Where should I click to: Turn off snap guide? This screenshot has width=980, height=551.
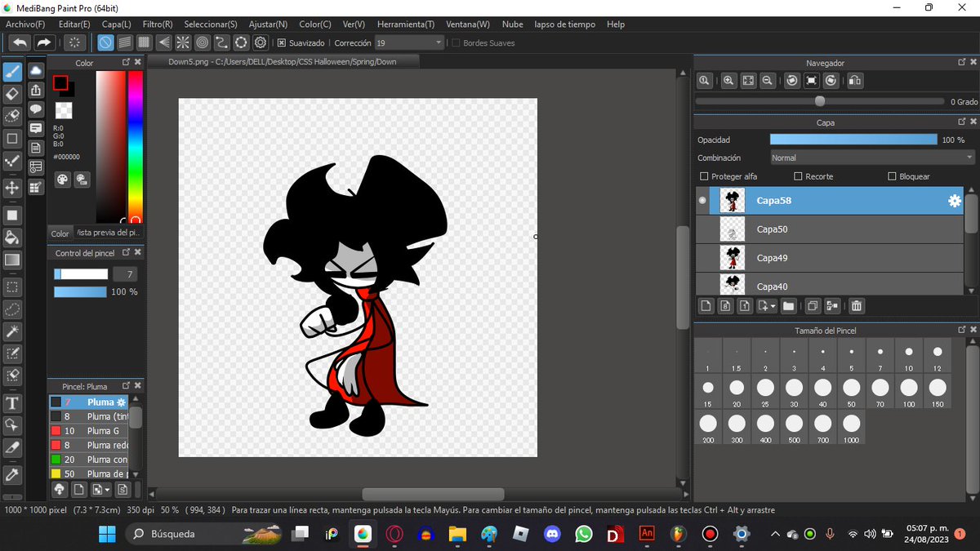[x=105, y=42]
